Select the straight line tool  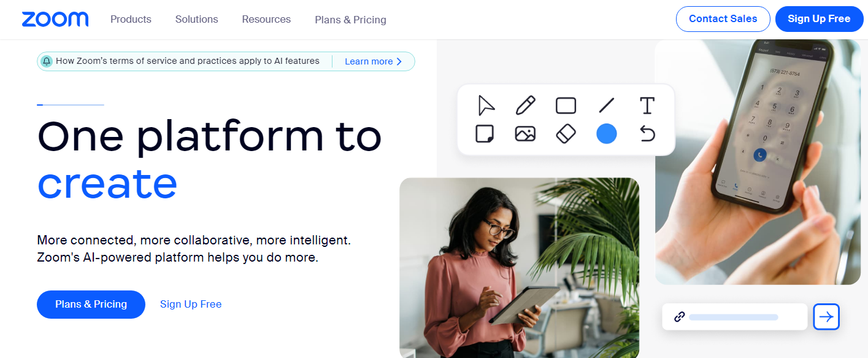[x=606, y=106]
